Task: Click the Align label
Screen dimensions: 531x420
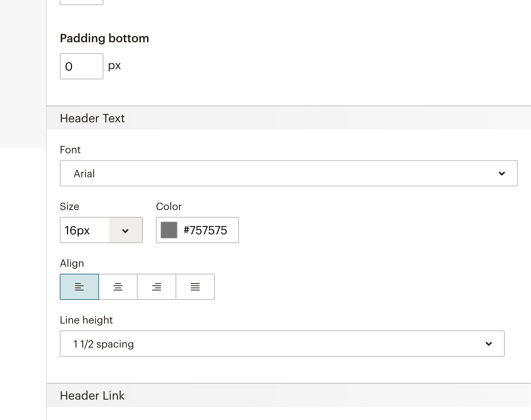Action: click(x=72, y=264)
